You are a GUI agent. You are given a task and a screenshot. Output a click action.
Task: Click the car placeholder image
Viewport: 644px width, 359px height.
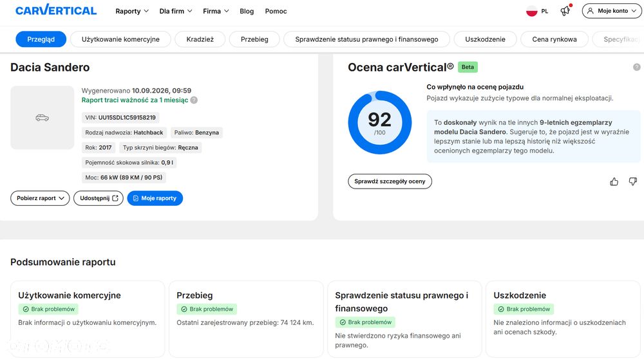click(42, 118)
